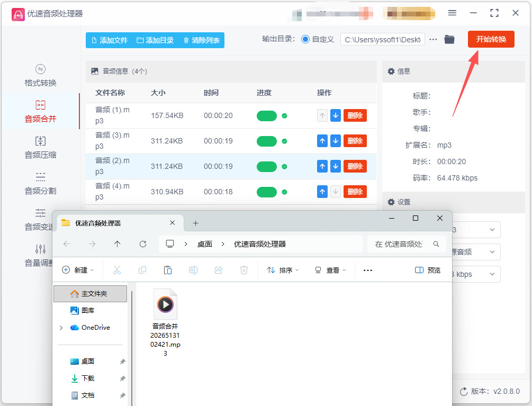532x406 pixels.
Task: Expand the chevron after 桌面 in breadcrumb
Action: tap(222, 244)
